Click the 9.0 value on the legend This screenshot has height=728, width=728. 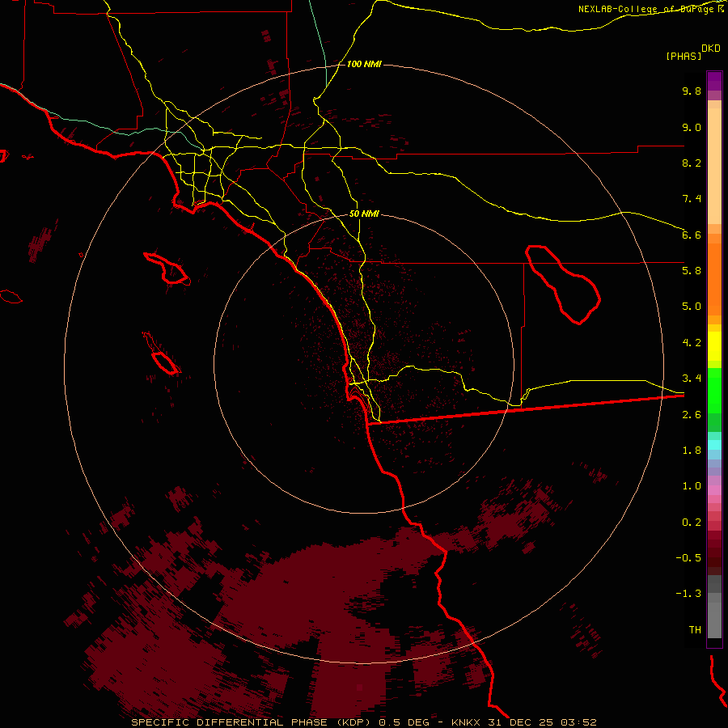click(x=692, y=127)
